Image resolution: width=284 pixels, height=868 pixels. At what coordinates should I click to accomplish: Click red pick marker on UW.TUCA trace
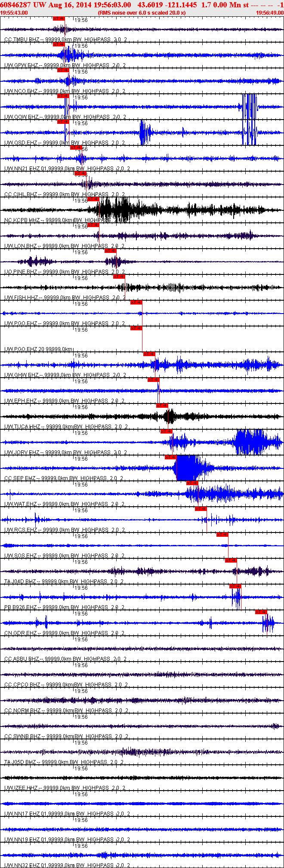[162, 406]
